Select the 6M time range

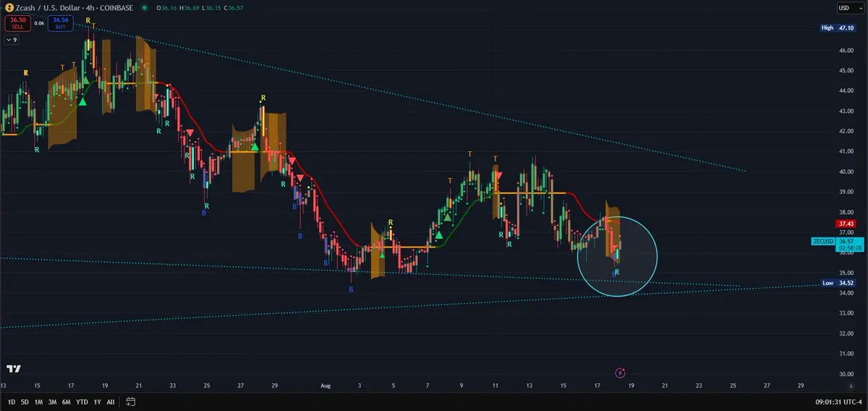click(x=66, y=401)
